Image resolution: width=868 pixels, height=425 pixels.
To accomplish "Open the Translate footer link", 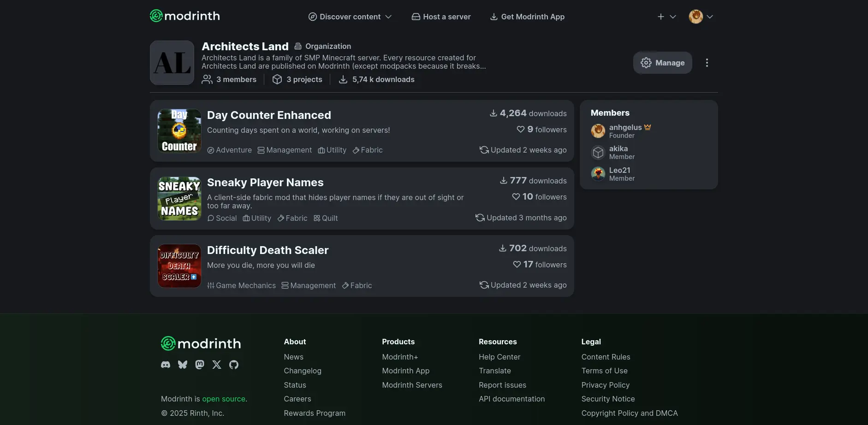I will pyautogui.click(x=495, y=371).
